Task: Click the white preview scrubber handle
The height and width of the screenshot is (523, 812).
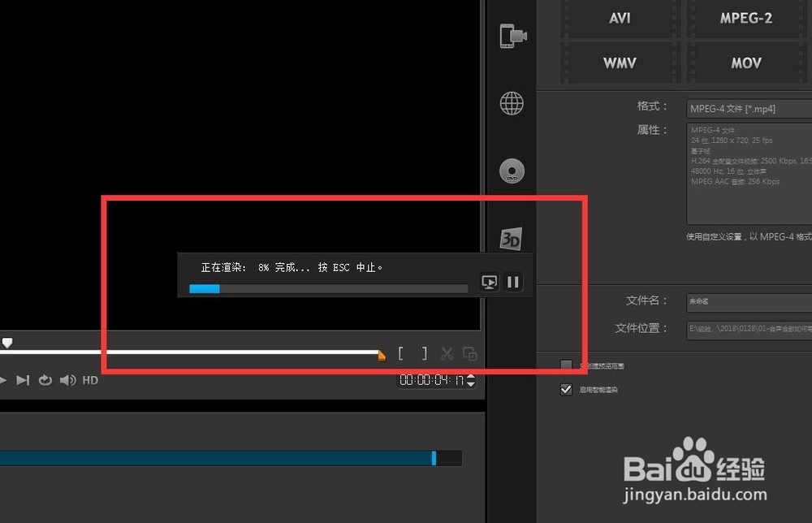Action: click(7, 343)
